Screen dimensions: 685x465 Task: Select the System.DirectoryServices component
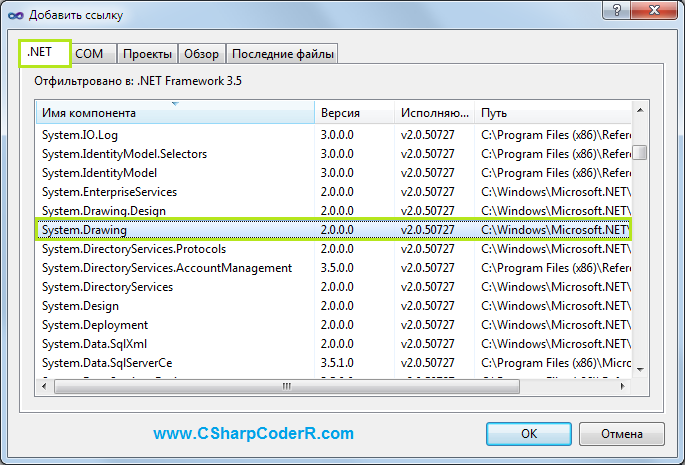[x=334, y=287]
